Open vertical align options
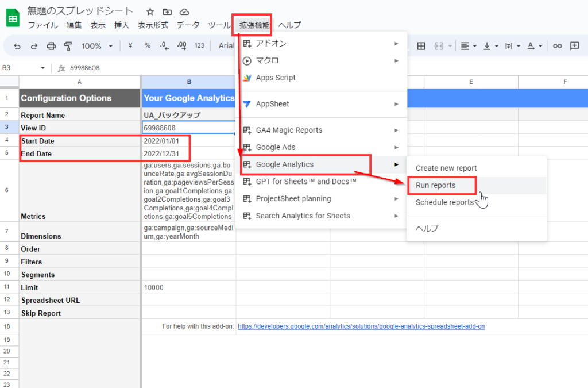 click(x=490, y=46)
